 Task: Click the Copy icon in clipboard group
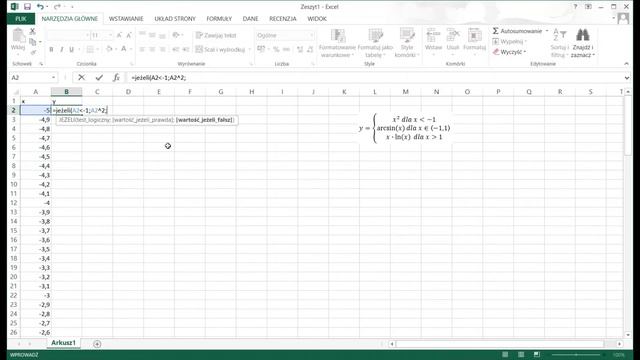pos(33,42)
